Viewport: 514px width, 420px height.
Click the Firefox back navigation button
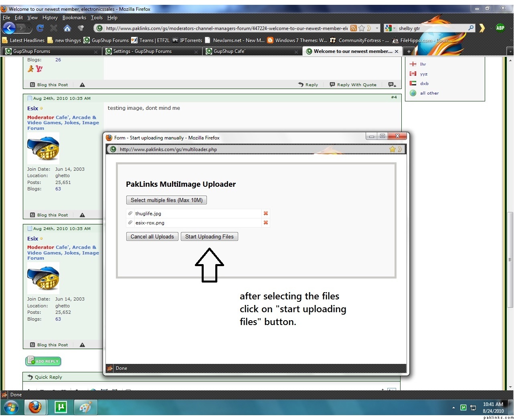(9, 28)
